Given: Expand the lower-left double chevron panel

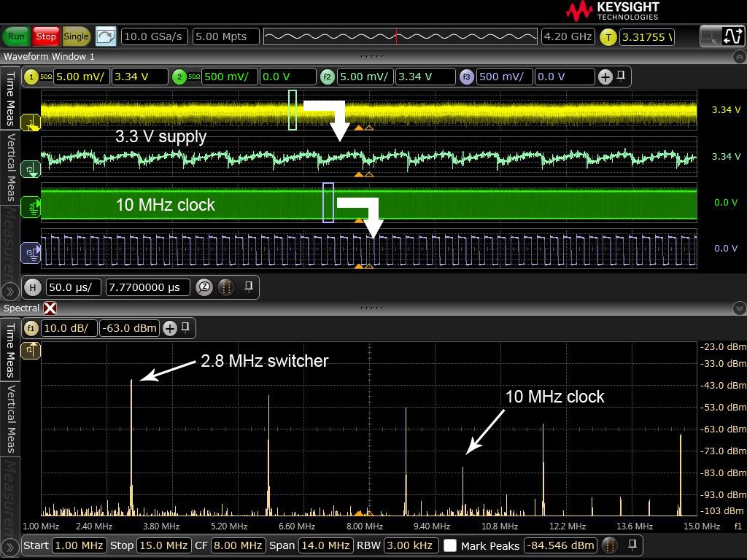Looking at the screenshot, I should [9, 546].
